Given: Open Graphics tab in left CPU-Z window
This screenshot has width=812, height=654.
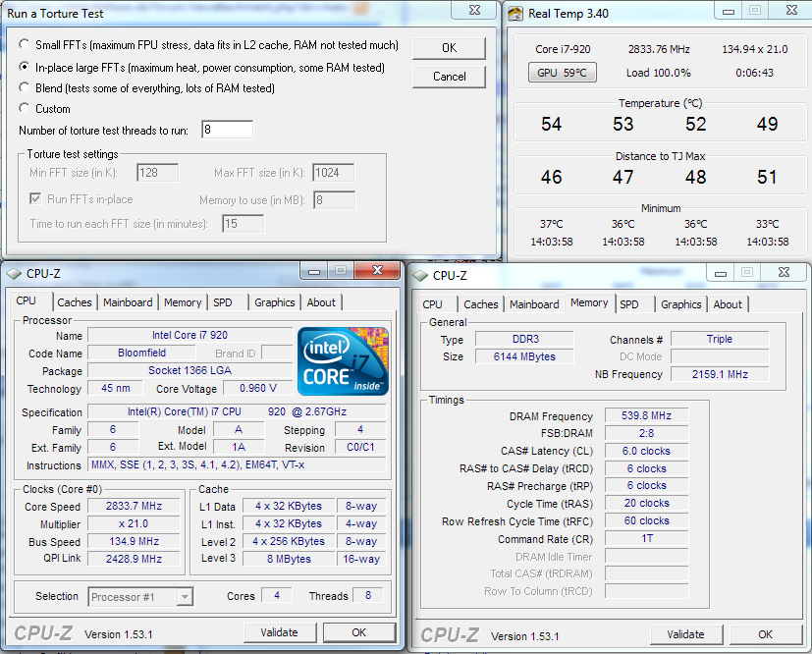Looking at the screenshot, I should coord(275,302).
